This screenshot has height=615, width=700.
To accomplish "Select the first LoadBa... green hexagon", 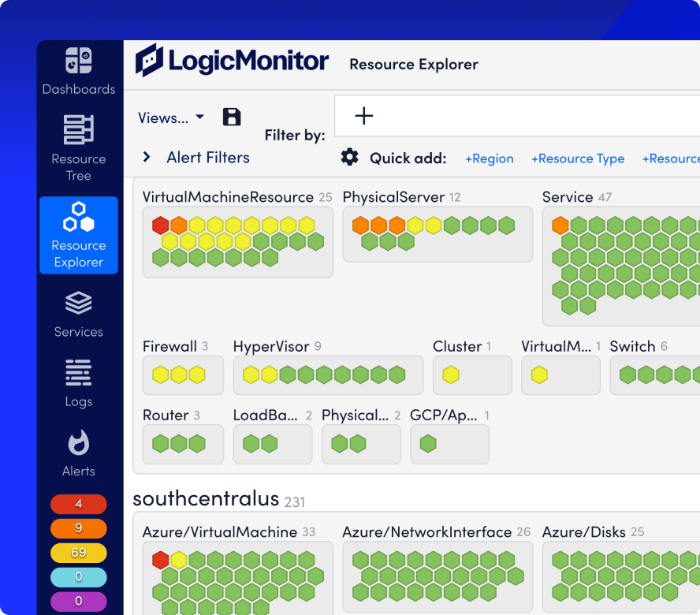I will coord(251,444).
